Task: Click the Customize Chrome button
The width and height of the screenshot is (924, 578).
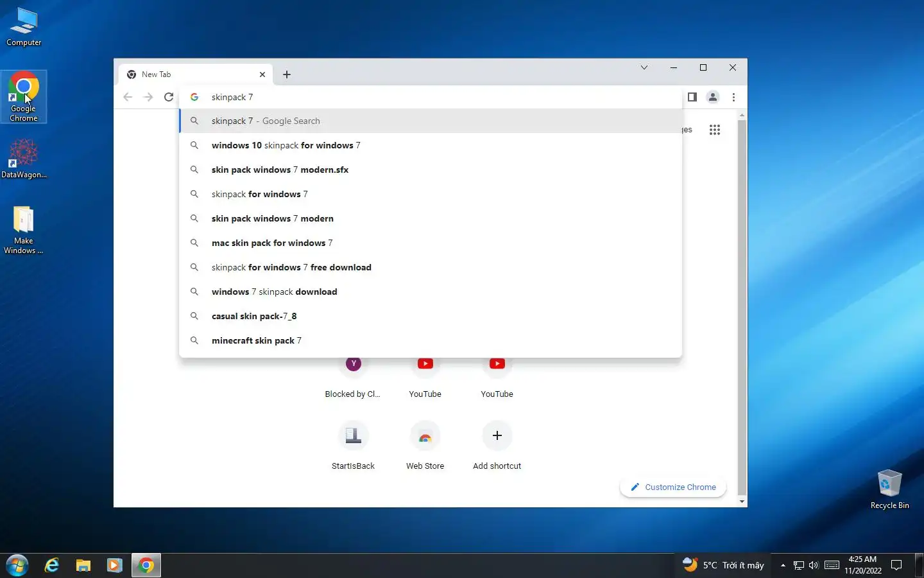Action: [673, 487]
